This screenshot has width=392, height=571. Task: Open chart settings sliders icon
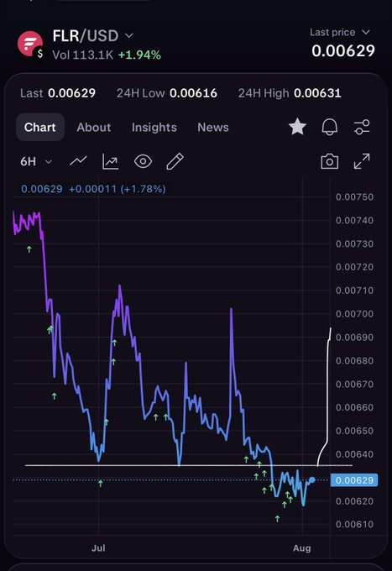[362, 127]
